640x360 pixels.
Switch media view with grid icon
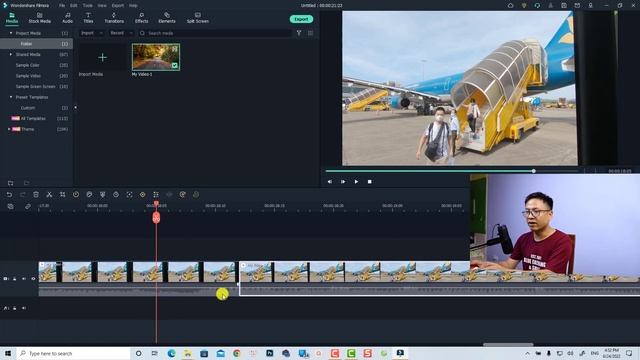pyautogui.click(x=311, y=33)
